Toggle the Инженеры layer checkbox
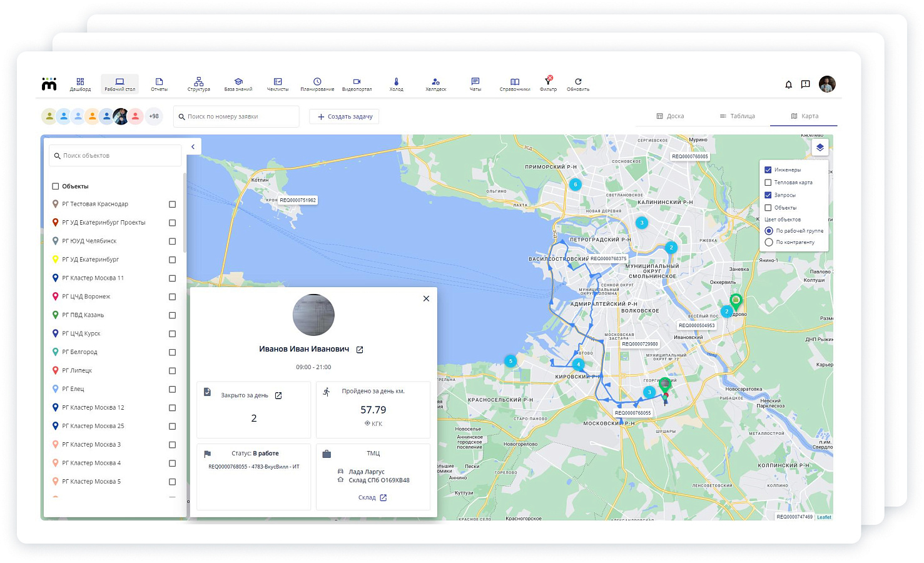The width and height of the screenshot is (924, 563). (768, 170)
